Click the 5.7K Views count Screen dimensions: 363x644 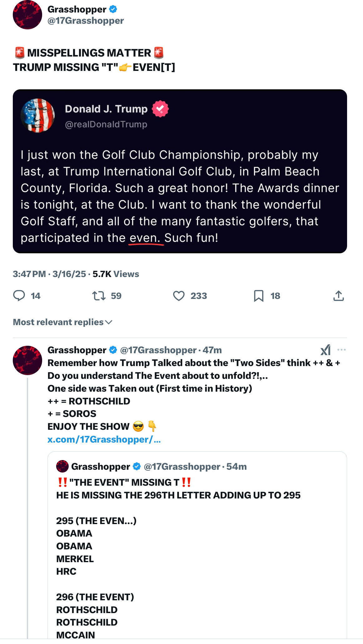point(116,274)
